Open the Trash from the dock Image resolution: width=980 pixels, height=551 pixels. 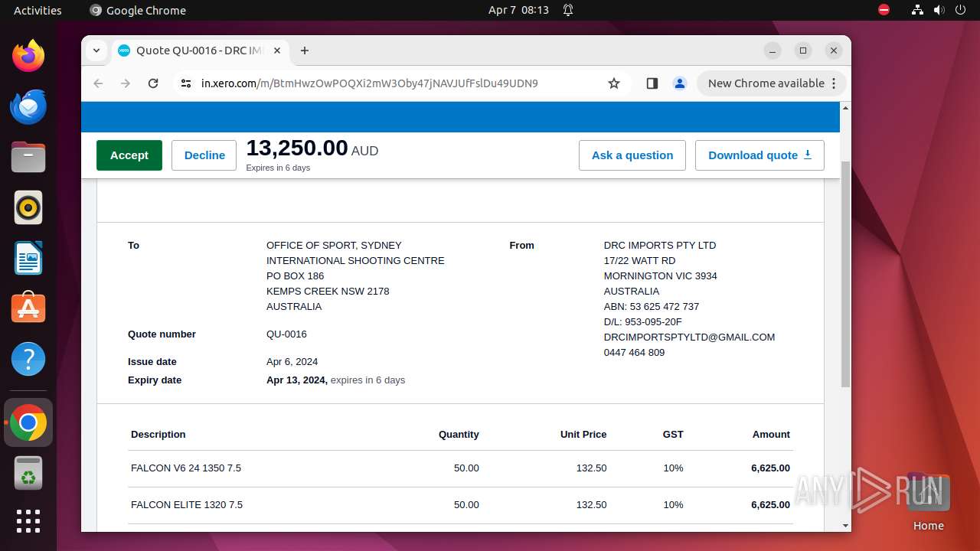tap(28, 473)
